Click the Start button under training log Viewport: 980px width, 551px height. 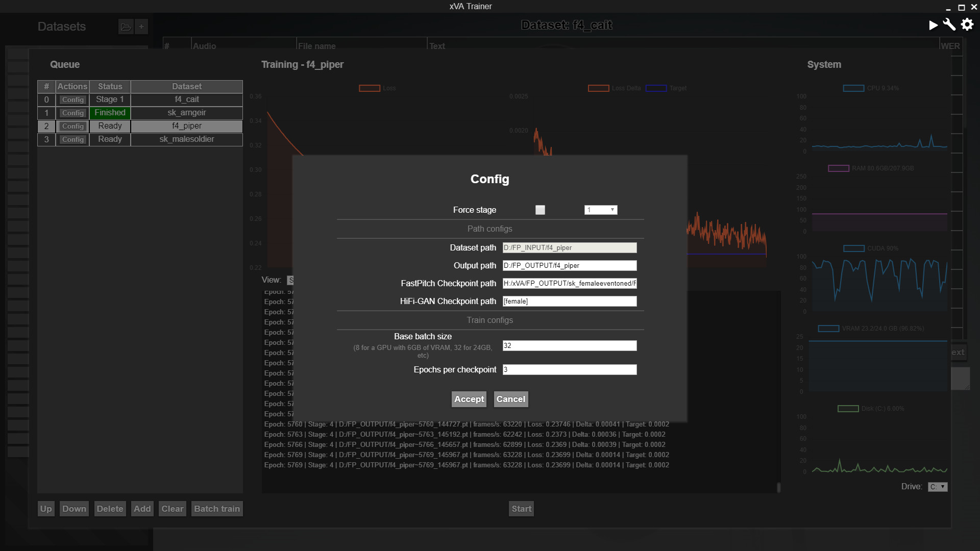point(521,508)
